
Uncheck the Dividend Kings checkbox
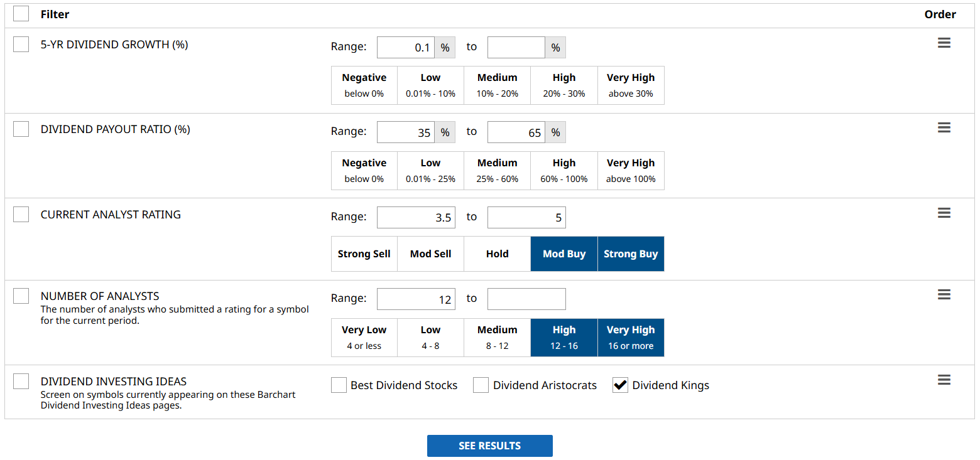[620, 385]
